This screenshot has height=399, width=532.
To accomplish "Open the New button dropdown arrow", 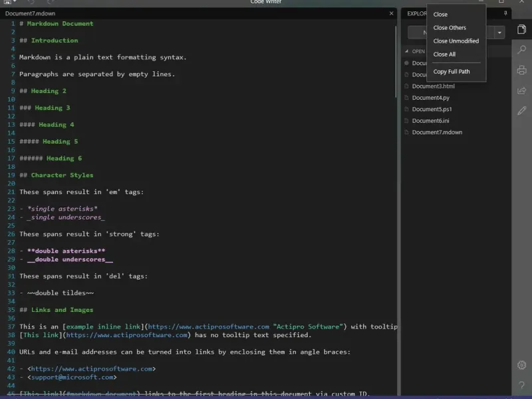I will (499, 33).
